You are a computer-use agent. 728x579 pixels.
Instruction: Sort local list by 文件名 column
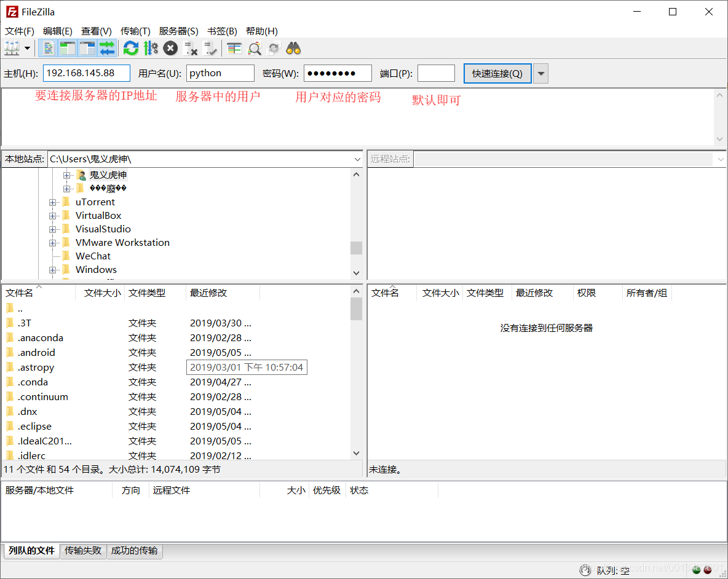click(x=39, y=293)
